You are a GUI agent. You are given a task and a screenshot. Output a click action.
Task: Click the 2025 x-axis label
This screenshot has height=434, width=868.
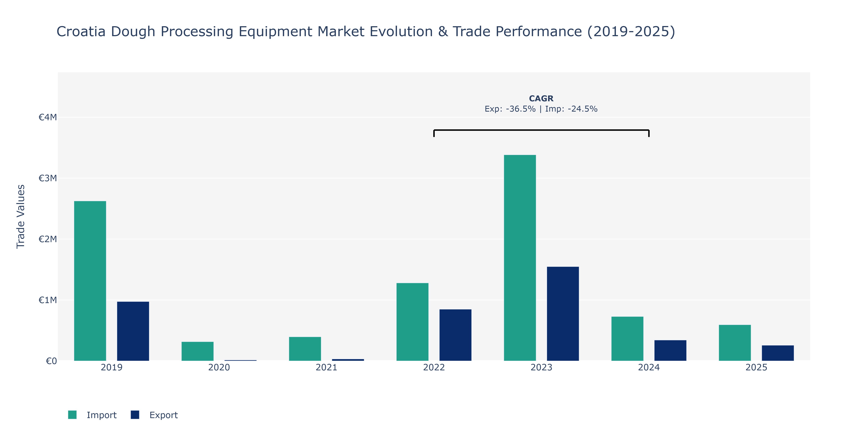tap(756, 367)
